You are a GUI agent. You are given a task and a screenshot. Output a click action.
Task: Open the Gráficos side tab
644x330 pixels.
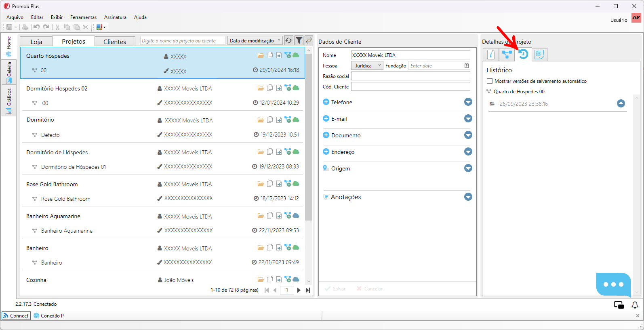(x=9, y=100)
